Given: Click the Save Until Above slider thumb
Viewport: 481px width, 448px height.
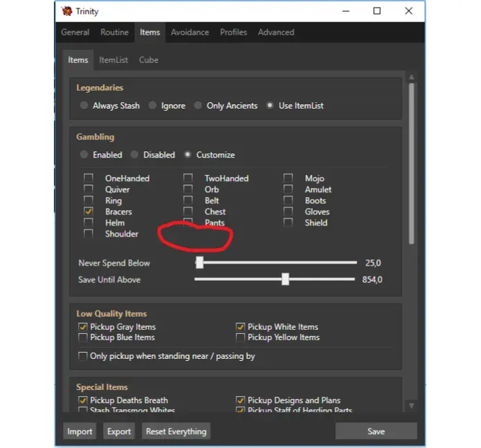Looking at the screenshot, I should (x=285, y=279).
